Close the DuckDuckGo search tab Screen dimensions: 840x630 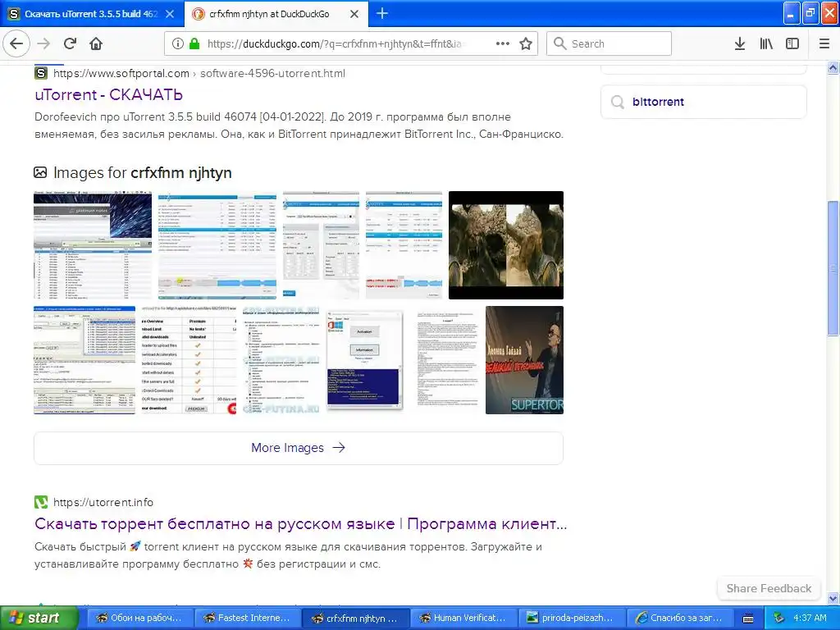(x=354, y=14)
